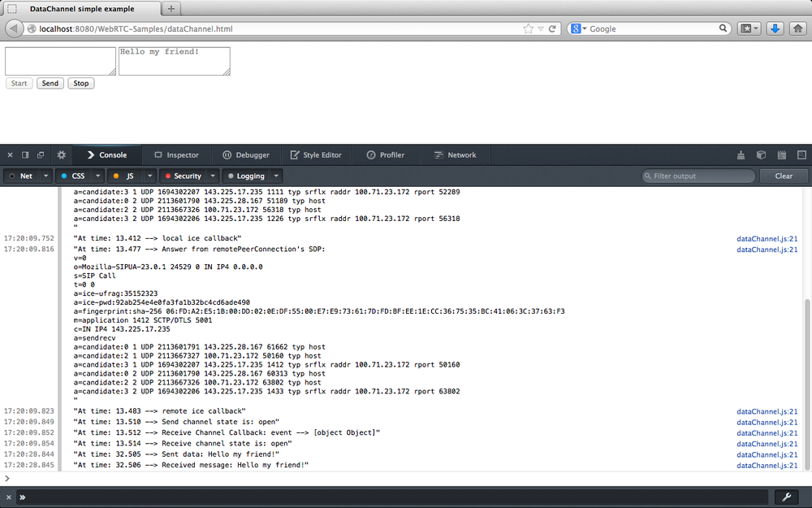Open the toolbox options gear
812x508 pixels.
pos(61,154)
